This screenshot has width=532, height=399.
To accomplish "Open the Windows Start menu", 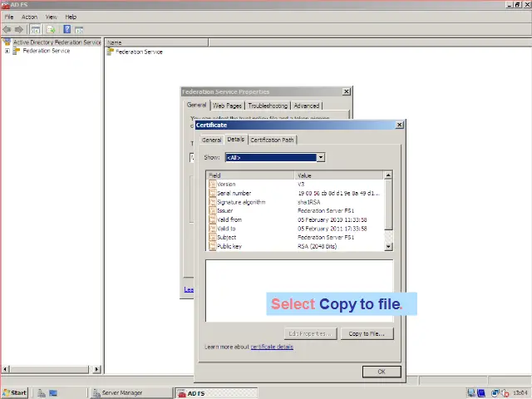I will (x=14, y=392).
